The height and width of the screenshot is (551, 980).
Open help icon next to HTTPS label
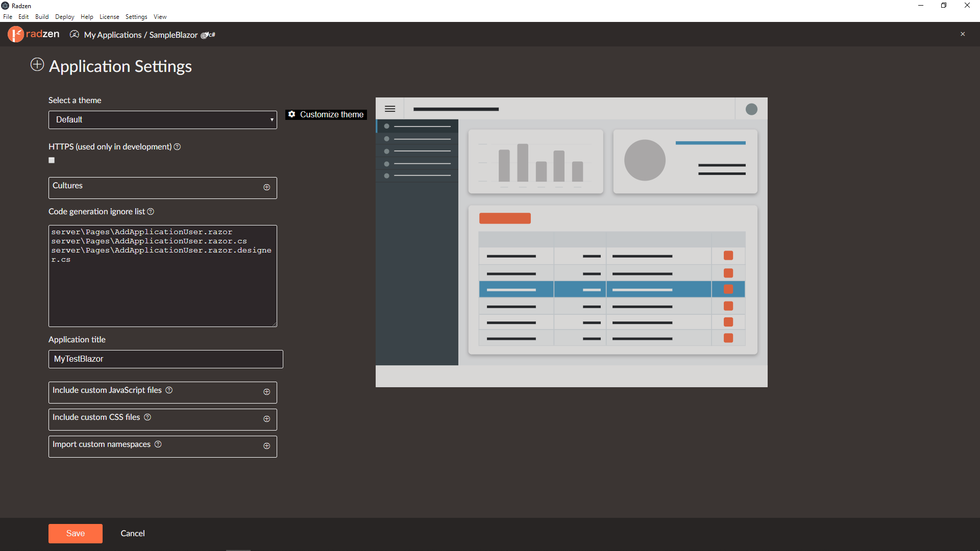[177, 146]
